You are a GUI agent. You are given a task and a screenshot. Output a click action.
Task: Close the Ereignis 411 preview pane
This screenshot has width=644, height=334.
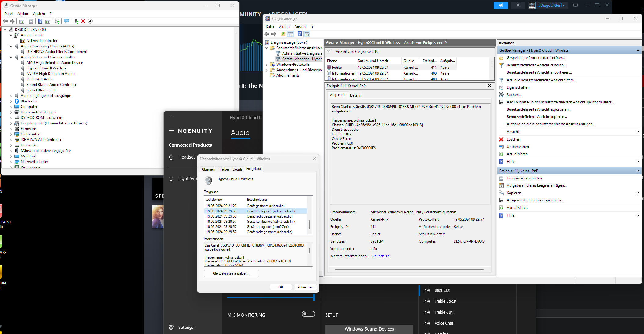tap(490, 86)
